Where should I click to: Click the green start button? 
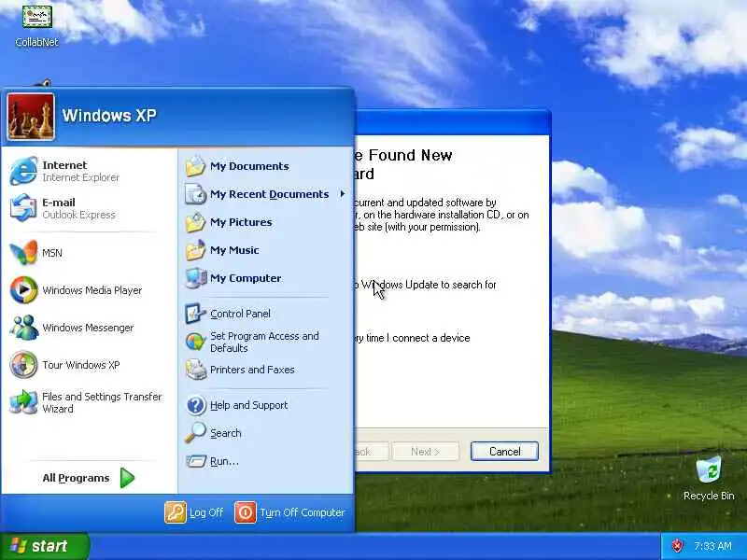click(44, 546)
